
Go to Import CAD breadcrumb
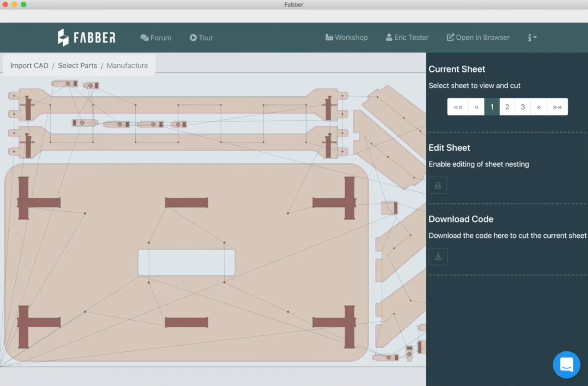tap(29, 65)
